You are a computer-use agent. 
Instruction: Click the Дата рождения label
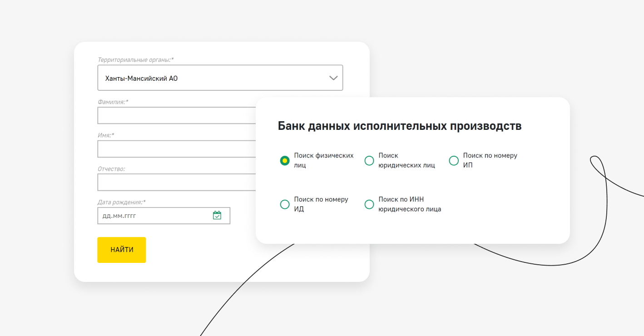pos(122,202)
